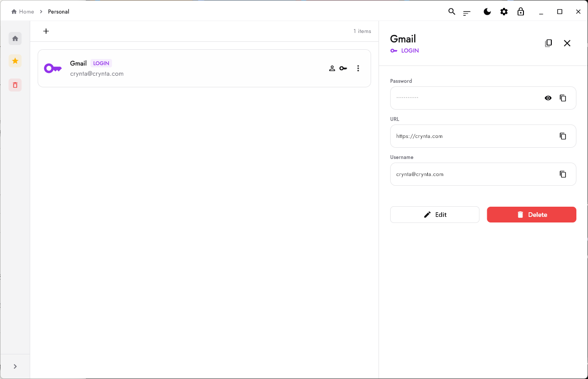Open settings gear icon
This screenshot has width=588, height=379.
[504, 12]
